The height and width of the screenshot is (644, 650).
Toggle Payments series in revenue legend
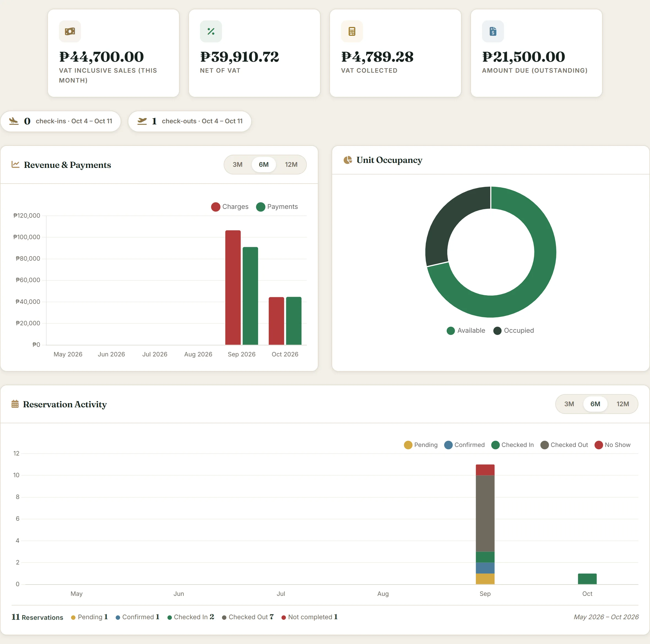277,207
